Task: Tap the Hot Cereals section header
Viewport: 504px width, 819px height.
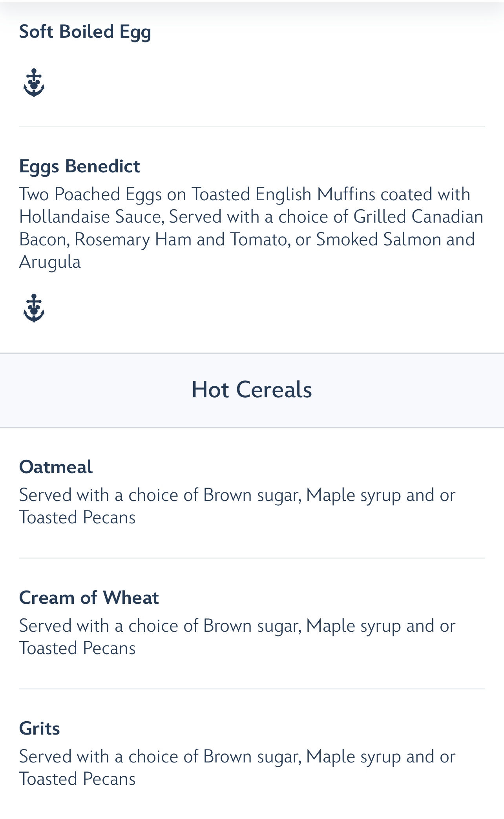Action: pyautogui.click(x=252, y=390)
